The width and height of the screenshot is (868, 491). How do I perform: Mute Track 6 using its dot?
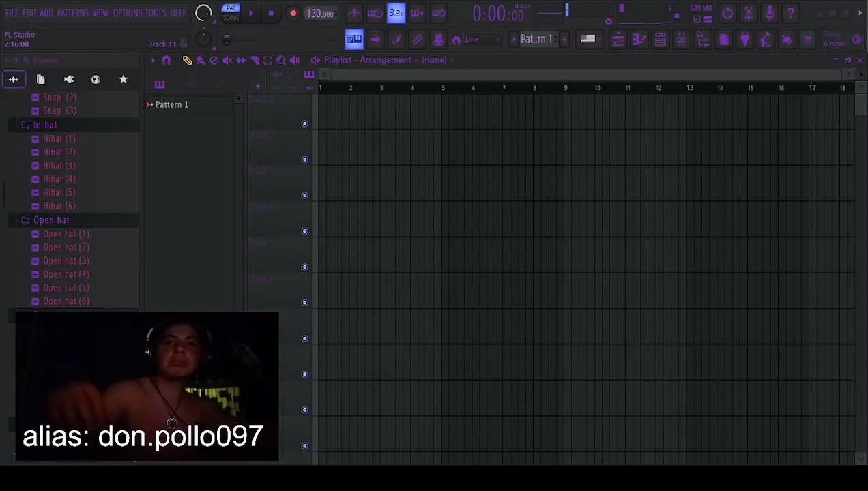[305, 303]
